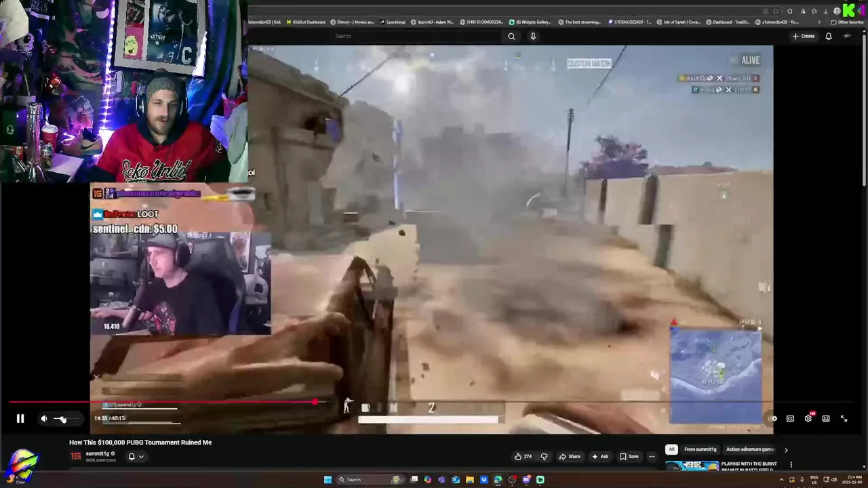Viewport: 868px width, 488px height.
Task: Open the more actions menu next to Save
Action: [x=652, y=456]
